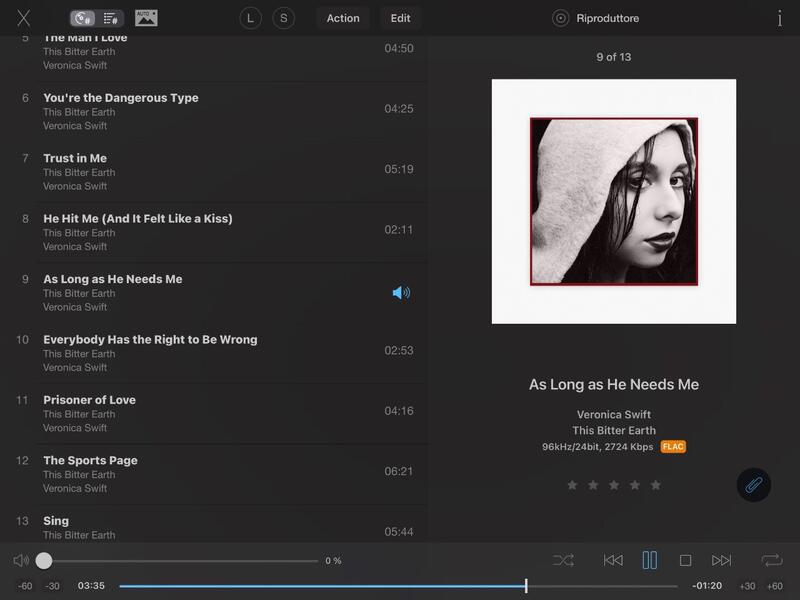The height and width of the screenshot is (600, 800).
Task: Toggle auto artwork image icon
Action: tap(146, 18)
